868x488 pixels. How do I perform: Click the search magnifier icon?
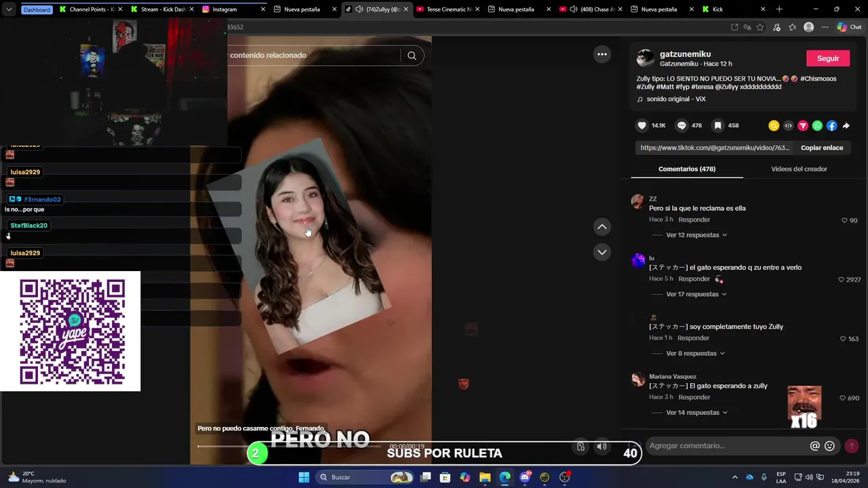(412, 56)
